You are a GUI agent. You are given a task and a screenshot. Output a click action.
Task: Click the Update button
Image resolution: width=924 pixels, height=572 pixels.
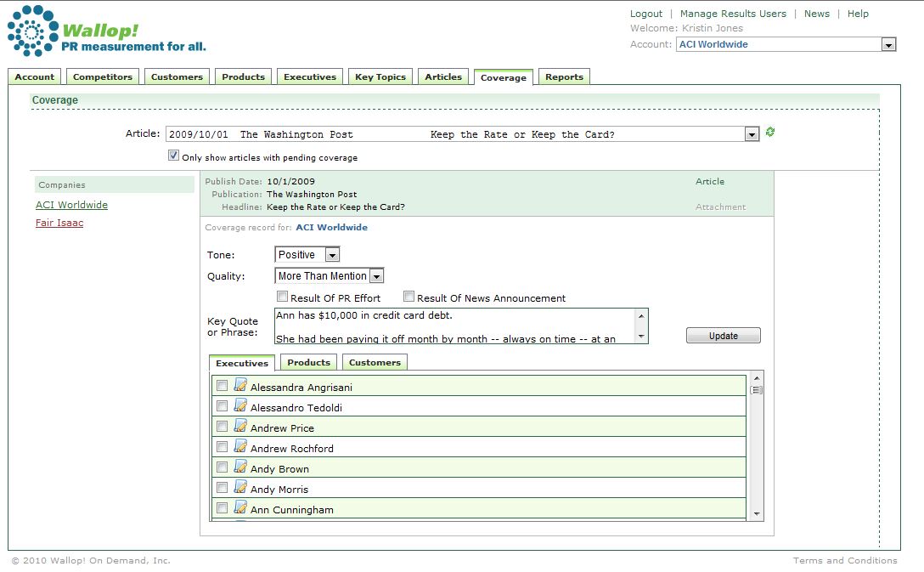coord(723,336)
